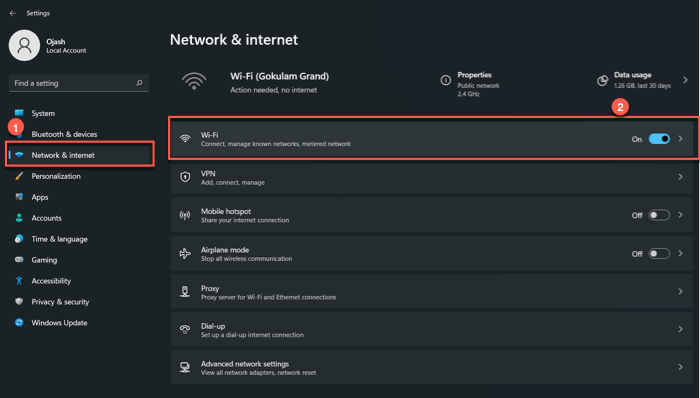This screenshot has width=700, height=398.
Task: Turn on Airplane mode toggle
Action: click(659, 254)
